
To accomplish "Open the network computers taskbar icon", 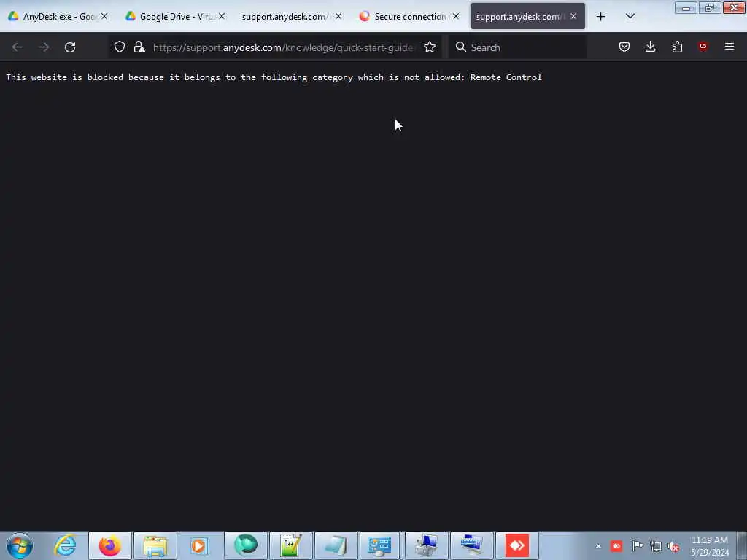I will coord(426,545).
